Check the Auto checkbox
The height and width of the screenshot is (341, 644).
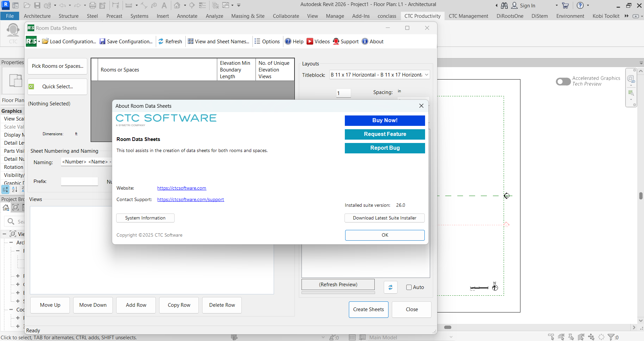point(409,287)
